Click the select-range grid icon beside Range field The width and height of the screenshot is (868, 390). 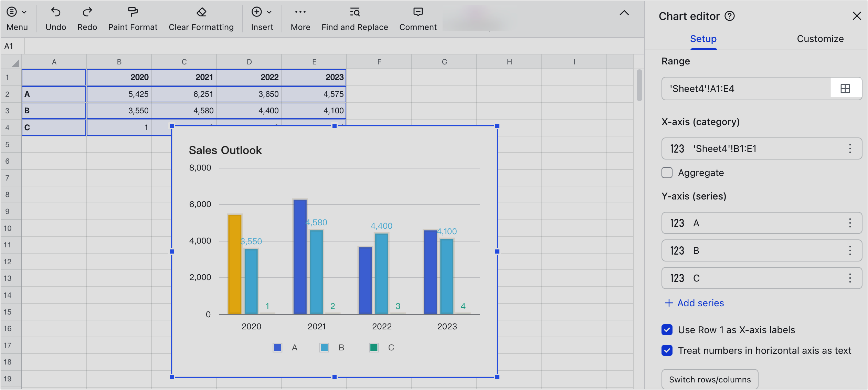[x=845, y=88]
